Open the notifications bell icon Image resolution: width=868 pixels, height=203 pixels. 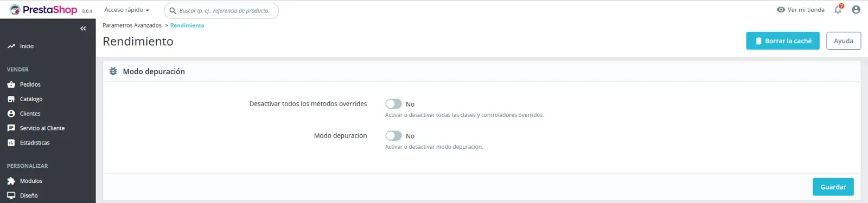pos(838,9)
